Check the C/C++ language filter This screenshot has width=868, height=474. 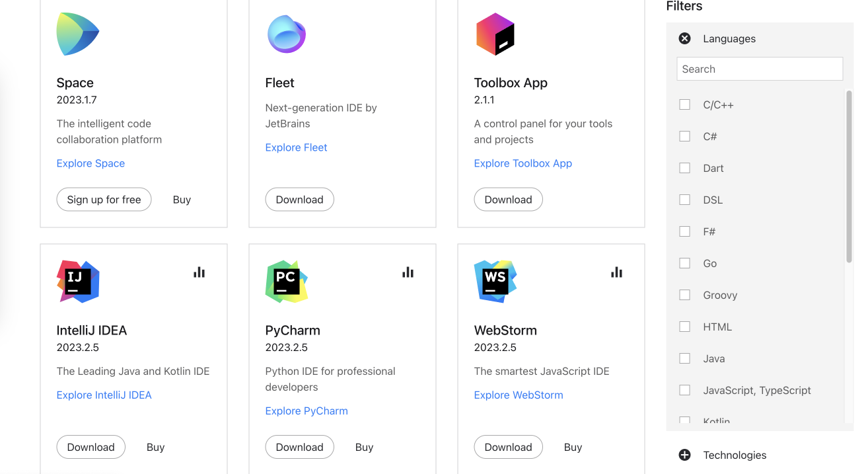685,104
